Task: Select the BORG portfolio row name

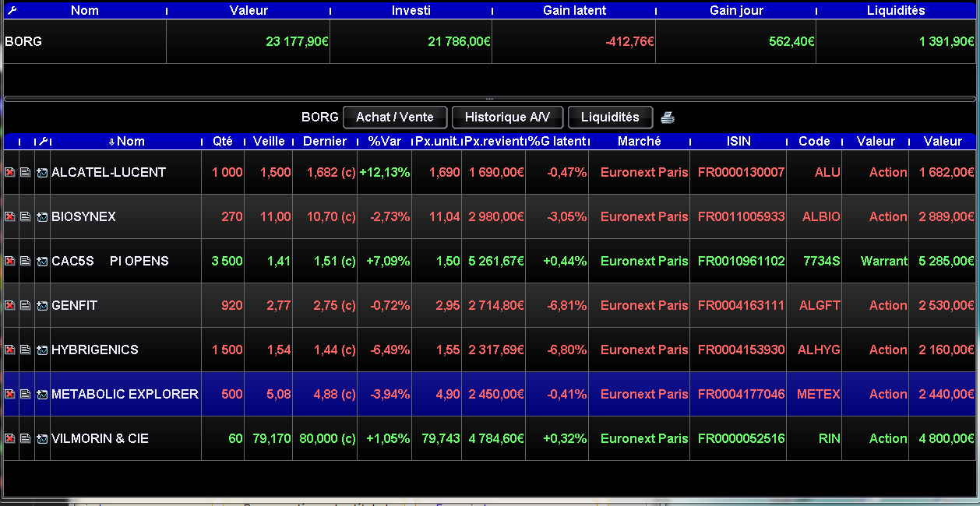Action: [x=23, y=41]
